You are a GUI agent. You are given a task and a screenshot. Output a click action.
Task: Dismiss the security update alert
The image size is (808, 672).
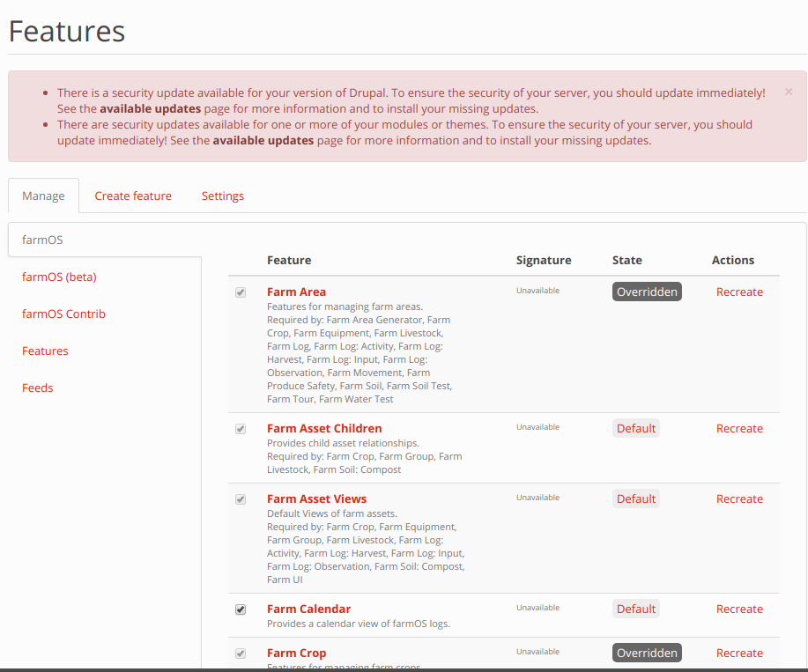(788, 92)
